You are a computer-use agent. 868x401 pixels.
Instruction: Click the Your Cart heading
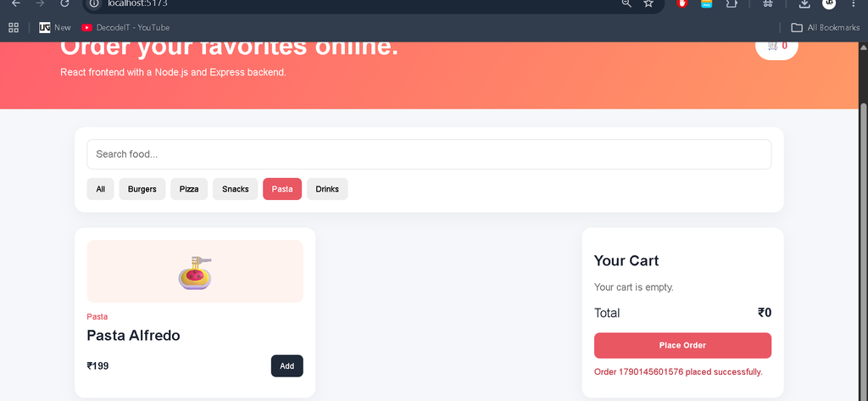pos(626,261)
